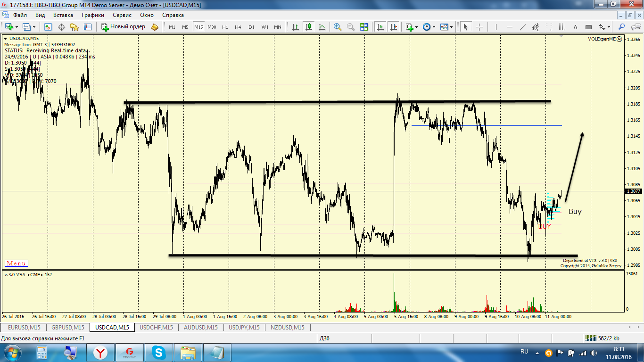
Task: Zoom in on the chart
Action: [338, 27]
